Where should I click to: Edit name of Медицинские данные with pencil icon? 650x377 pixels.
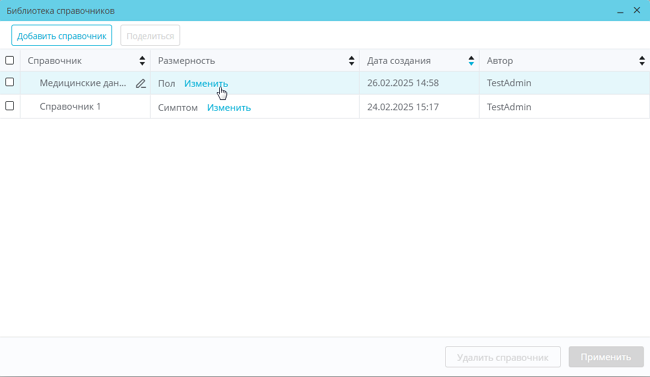click(x=141, y=83)
